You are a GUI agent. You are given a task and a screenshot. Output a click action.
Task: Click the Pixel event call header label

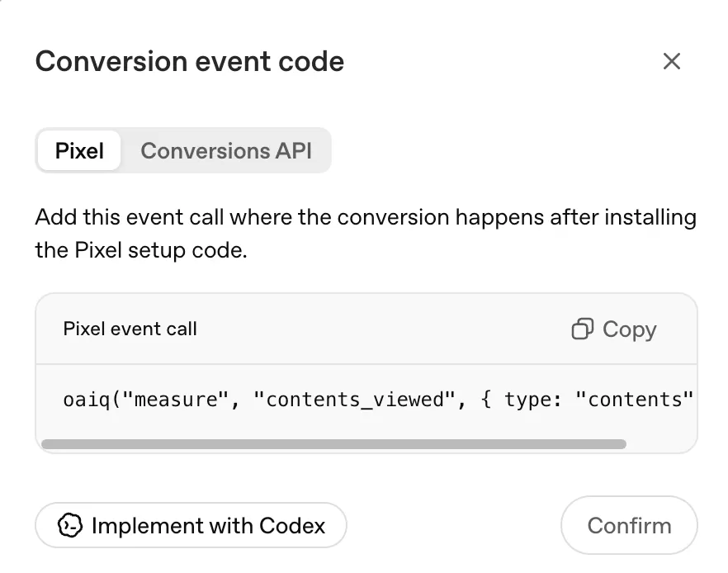130,329
